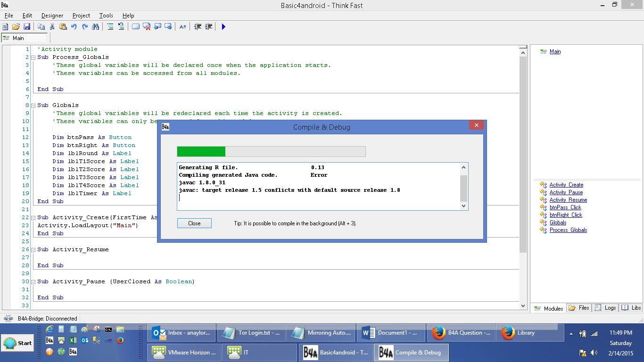Open the Project menu

(82, 16)
